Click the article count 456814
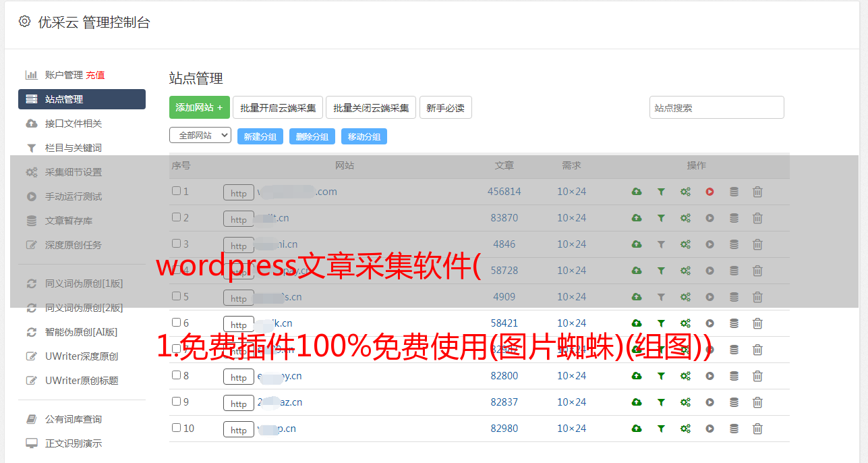Screen dimensions: 868x463 coord(504,192)
